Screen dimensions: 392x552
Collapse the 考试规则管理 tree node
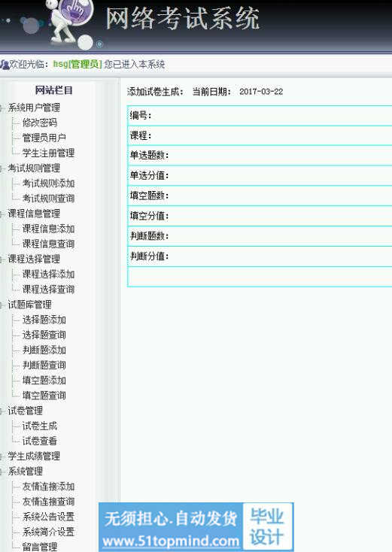click(x=2, y=168)
